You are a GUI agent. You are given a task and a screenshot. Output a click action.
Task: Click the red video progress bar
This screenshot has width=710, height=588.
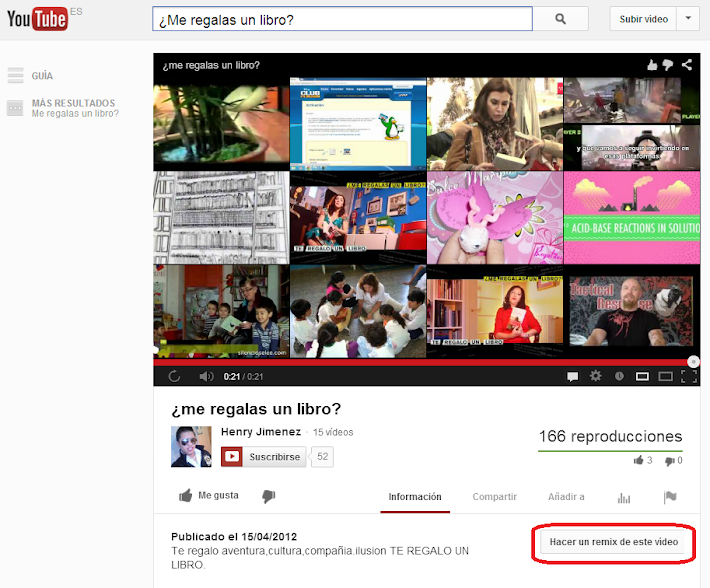(420, 362)
